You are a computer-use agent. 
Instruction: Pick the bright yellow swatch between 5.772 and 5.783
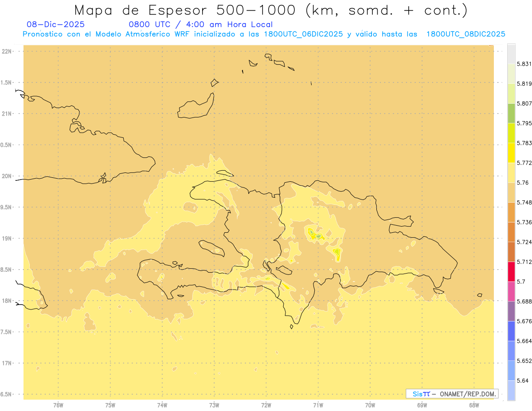pos(511,153)
